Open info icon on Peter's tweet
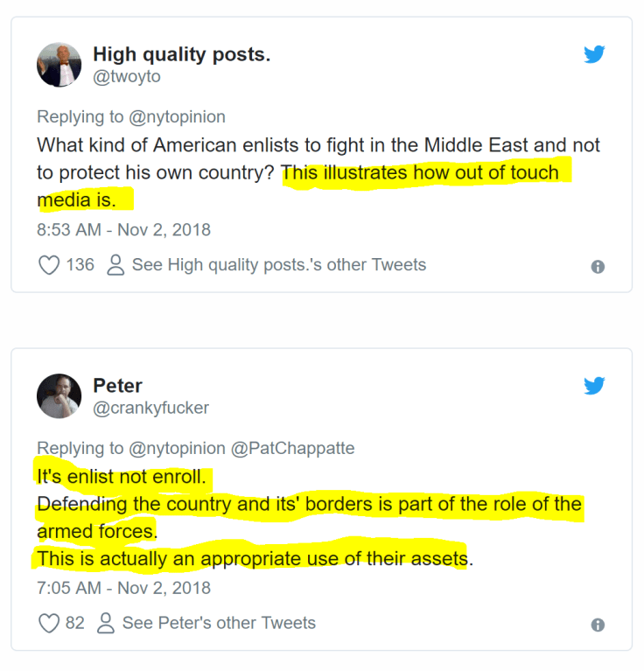Image resolution: width=644 pixels, height=671 pixels. (x=598, y=625)
